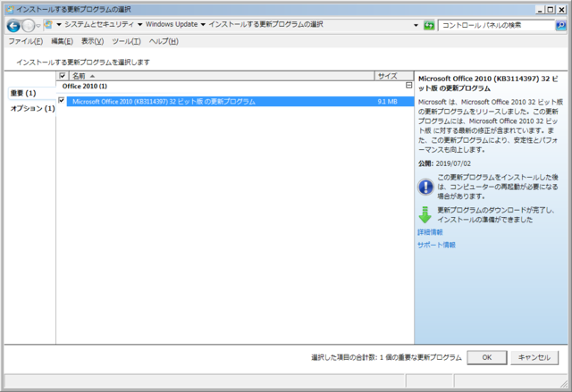
Task: Click the インストールする更新プログラムを選択します heading
Action: point(83,63)
